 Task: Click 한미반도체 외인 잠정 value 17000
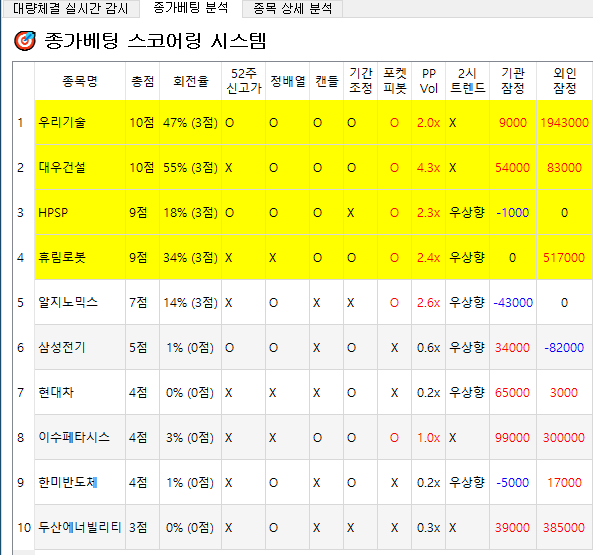[x=564, y=482]
